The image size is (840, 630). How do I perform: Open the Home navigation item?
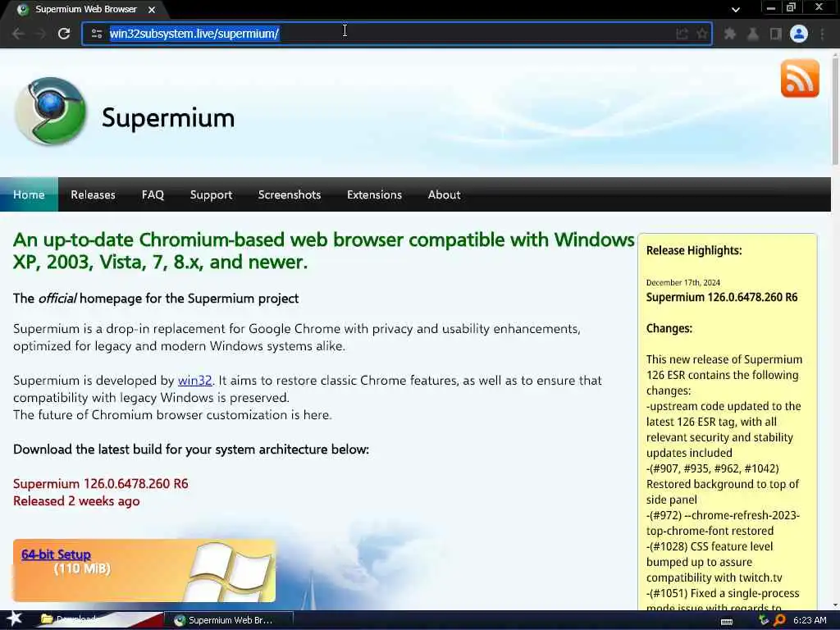(29, 194)
